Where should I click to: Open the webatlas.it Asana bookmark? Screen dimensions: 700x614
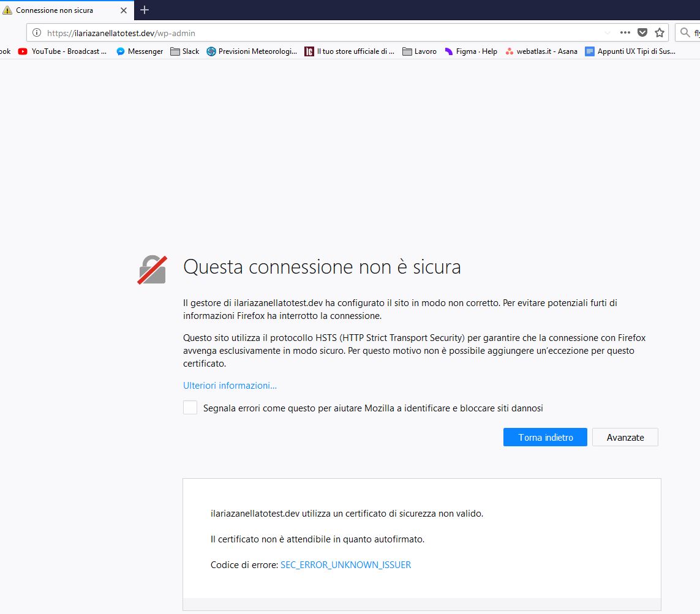pyautogui.click(x=544, y=51)
